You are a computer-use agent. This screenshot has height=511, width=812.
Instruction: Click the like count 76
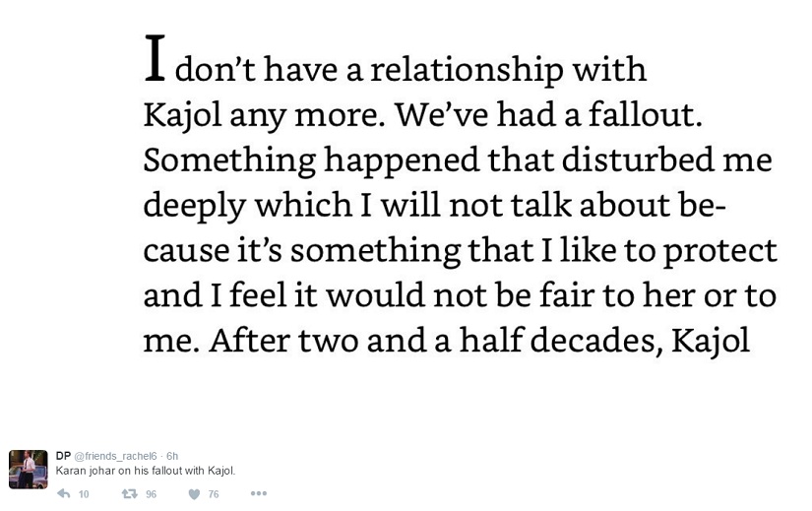(214, 494)
